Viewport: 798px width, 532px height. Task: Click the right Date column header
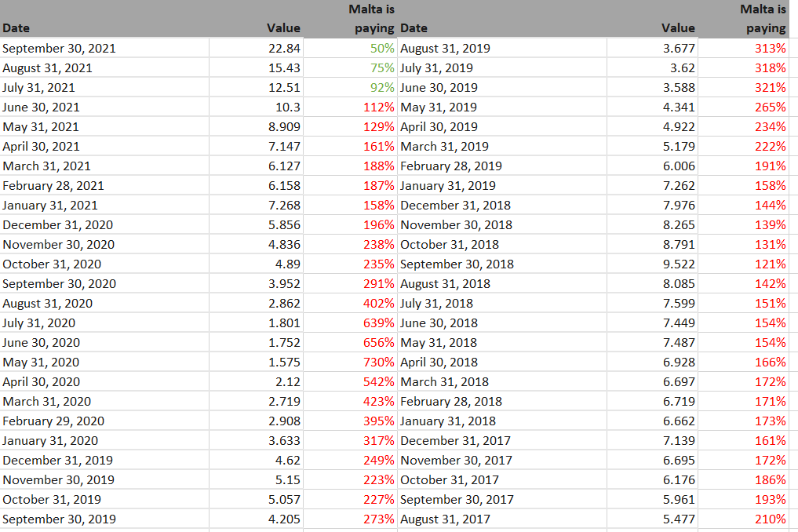click(414, 28)
